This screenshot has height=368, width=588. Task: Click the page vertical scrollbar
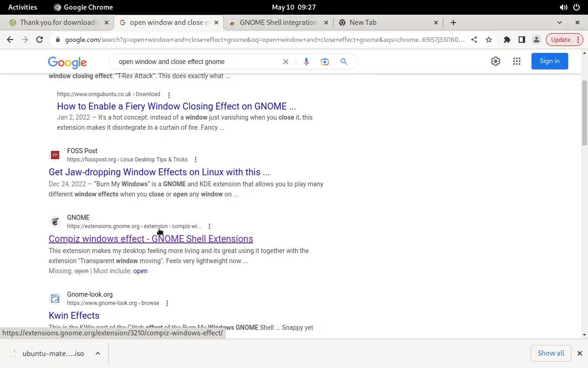[x=584, y=112]
